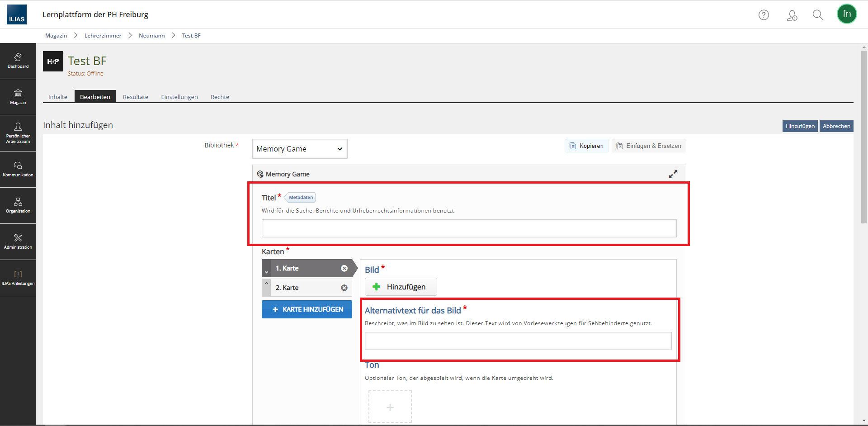
Task: Open Kommunikation in the sidebar
Action: click(18, 169)
